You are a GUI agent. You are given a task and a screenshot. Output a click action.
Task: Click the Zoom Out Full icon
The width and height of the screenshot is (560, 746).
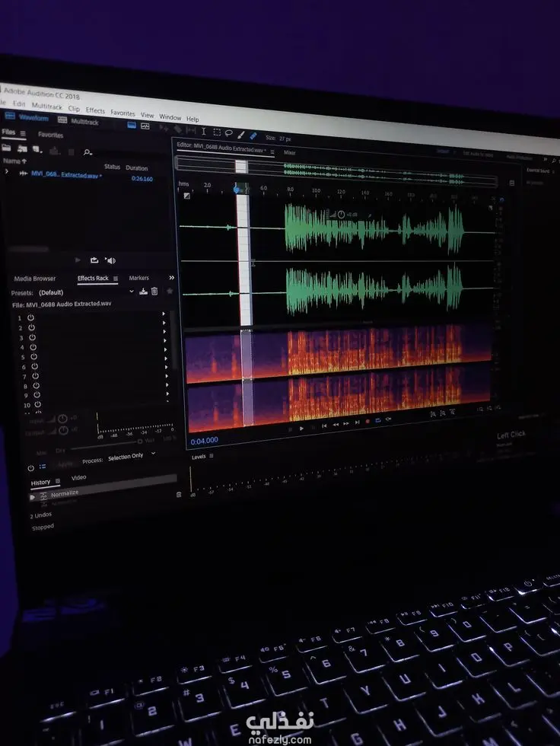point(452,413)
